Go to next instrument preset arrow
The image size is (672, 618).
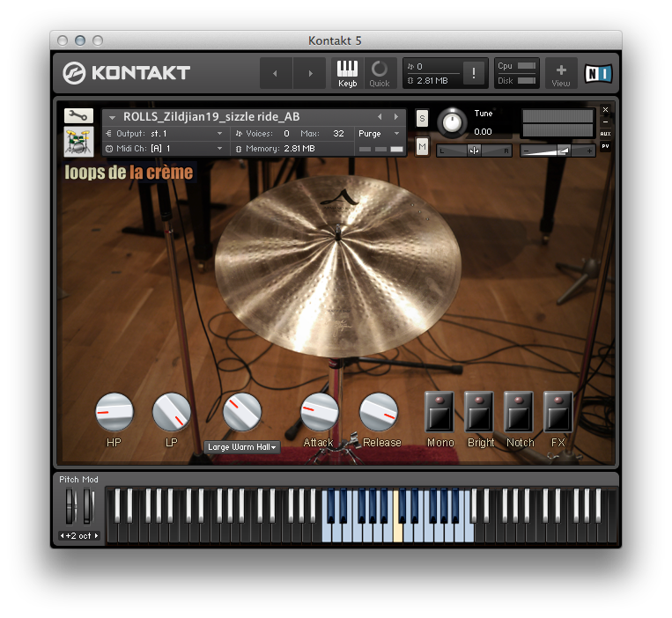click(x=396, y=116)
